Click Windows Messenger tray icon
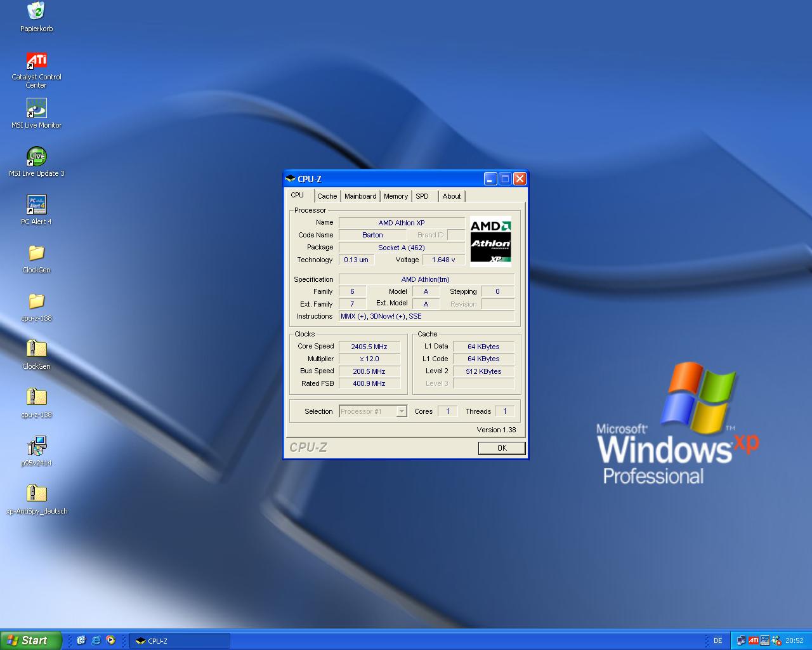Image resolution: width=812 pixels, height=650 pixels. (776, 640)
